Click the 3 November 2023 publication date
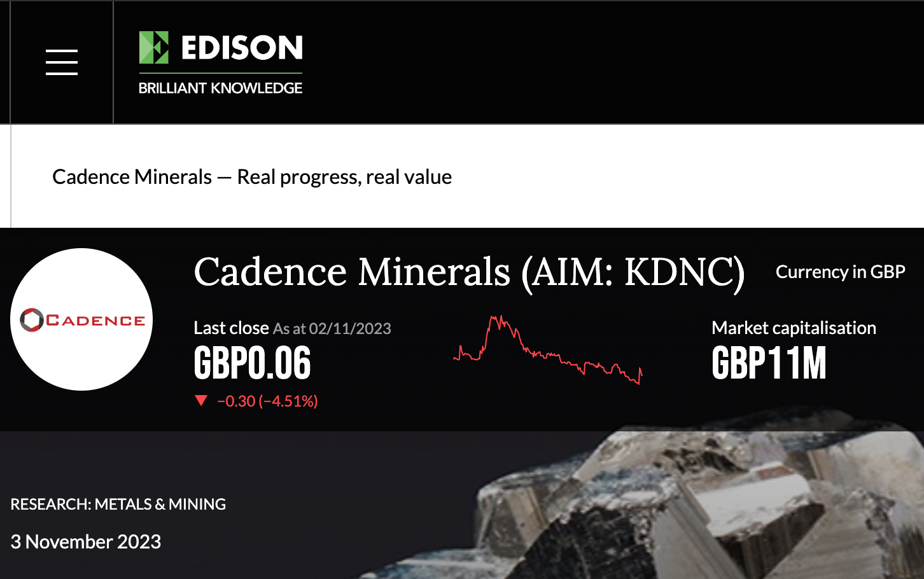 [x=86, y=541]
